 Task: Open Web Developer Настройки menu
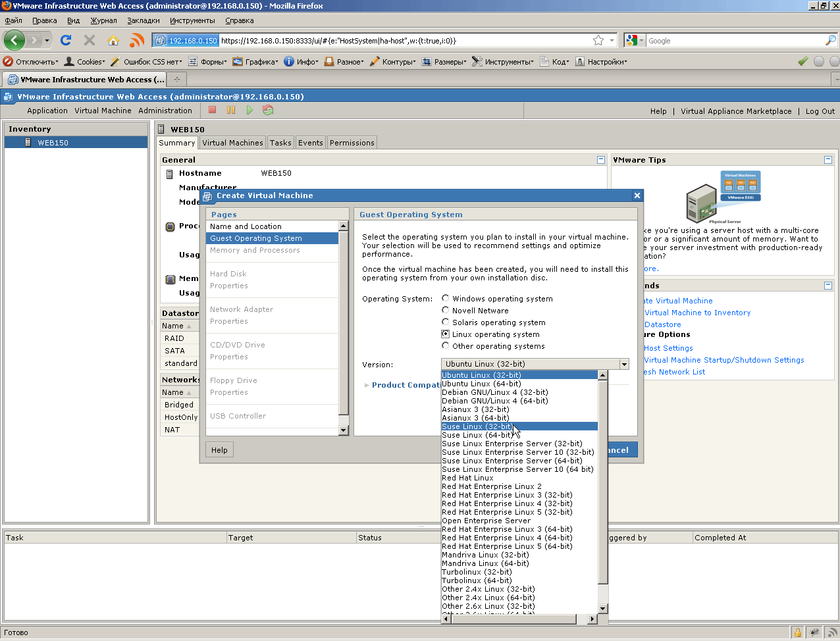coord(601,61)
